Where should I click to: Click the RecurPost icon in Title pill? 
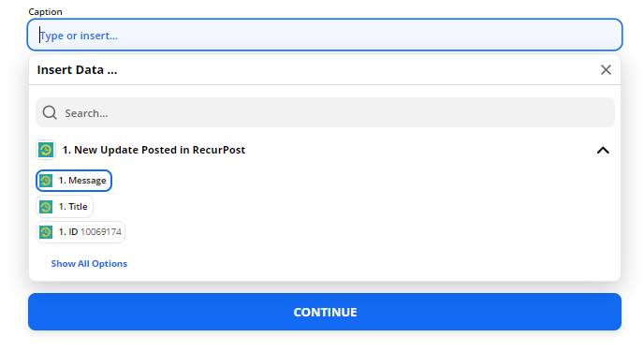tap(46, 207)
